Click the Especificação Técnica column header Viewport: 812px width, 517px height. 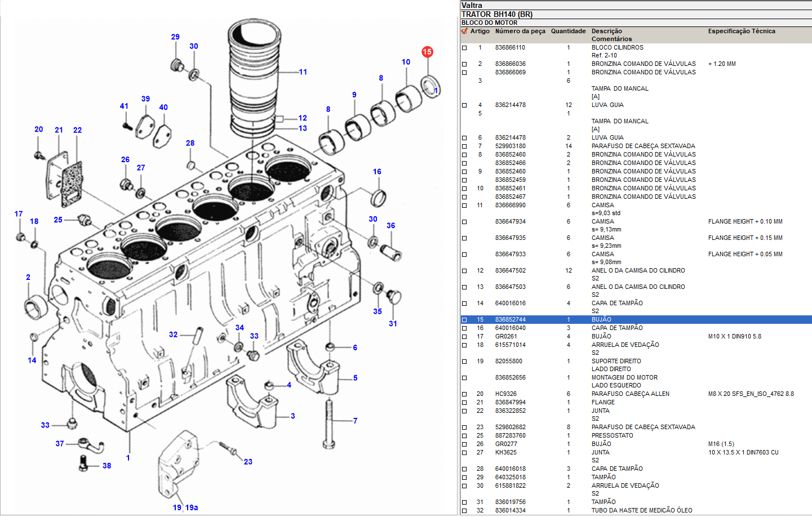(x=741, y=32)
